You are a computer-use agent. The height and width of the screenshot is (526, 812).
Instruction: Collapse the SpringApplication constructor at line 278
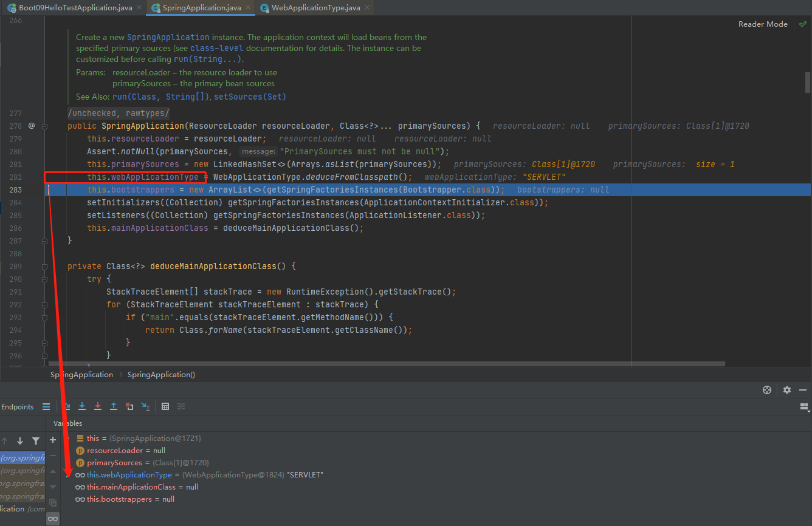(x=44, y=126)
